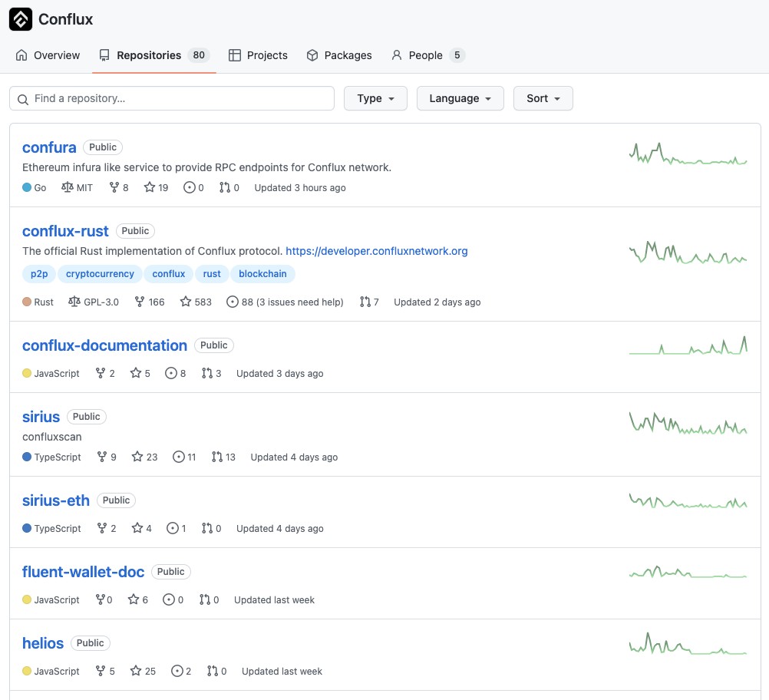The height and width of the screenshot is (700, 769).
Task: Click sirius issues icon showing 11
Action: [x=179, y=457]
